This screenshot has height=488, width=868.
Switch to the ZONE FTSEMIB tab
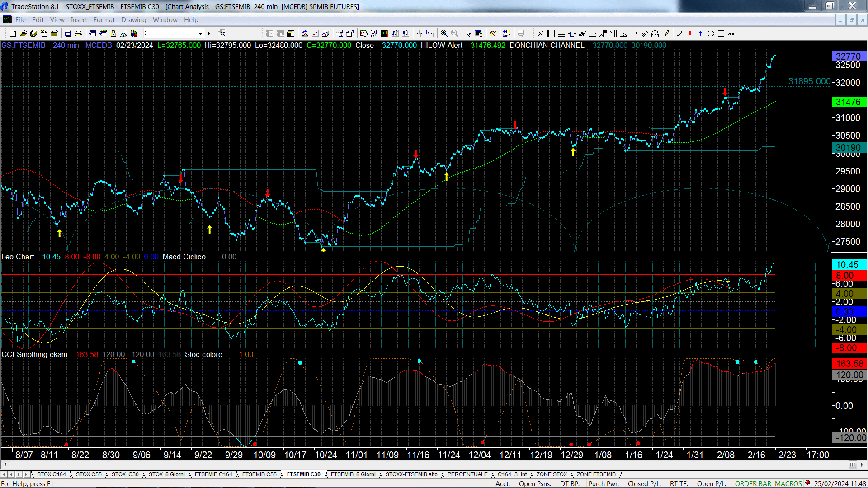coord(596,474)
